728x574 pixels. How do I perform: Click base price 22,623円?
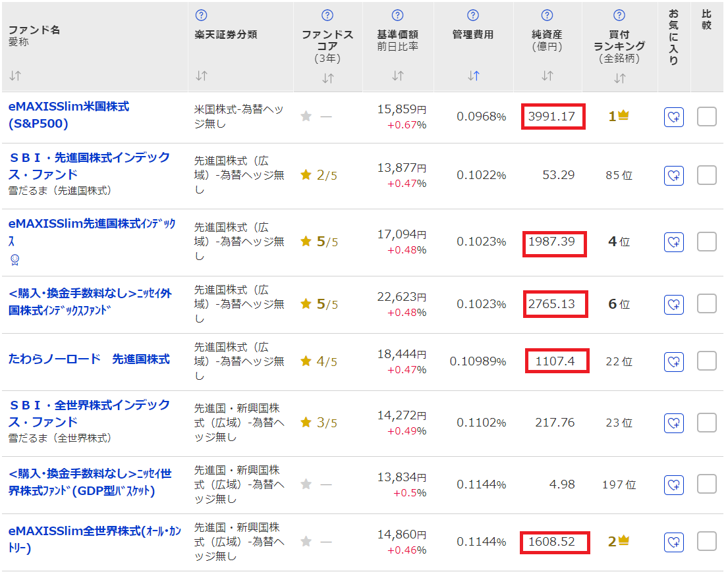tap(402, 296)
